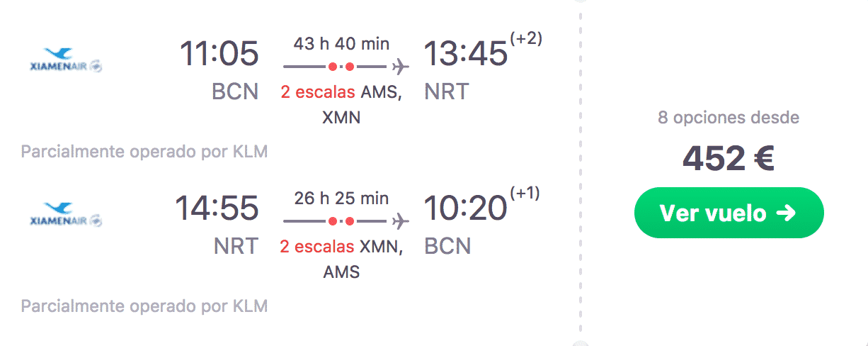Click return 2 escalas label
This screenshot has height=346, width=868.
pos(318,247)
